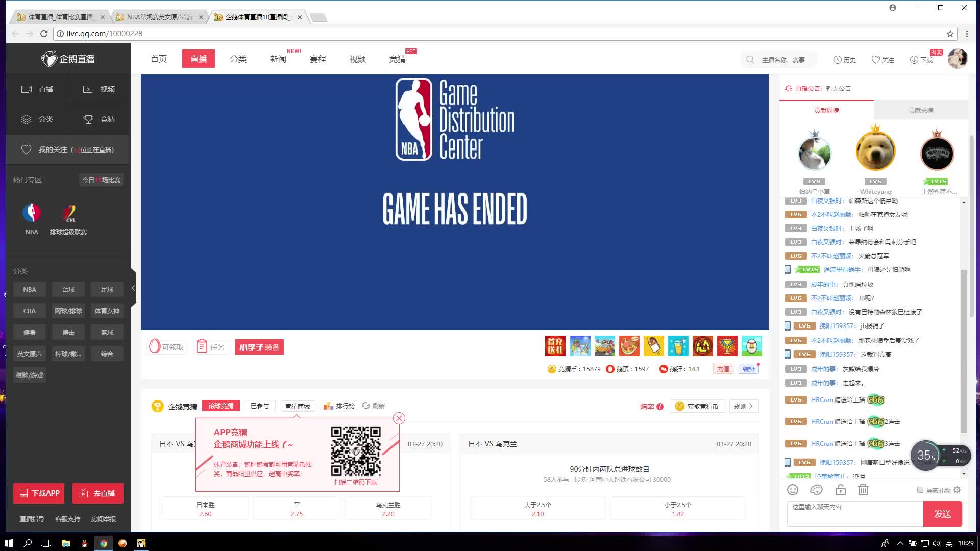Select the CBA category tag
This screenshot has height=551, width=980.
pos(30,311)
